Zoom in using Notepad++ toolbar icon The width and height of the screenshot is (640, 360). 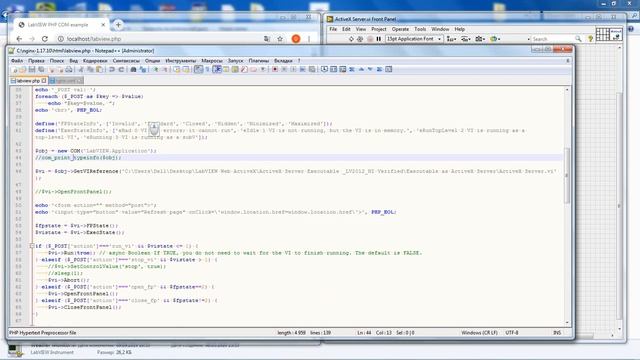[156, 69]
